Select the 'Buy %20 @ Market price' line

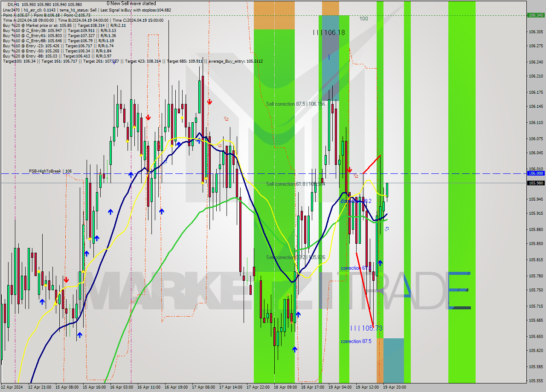point(64,25)
